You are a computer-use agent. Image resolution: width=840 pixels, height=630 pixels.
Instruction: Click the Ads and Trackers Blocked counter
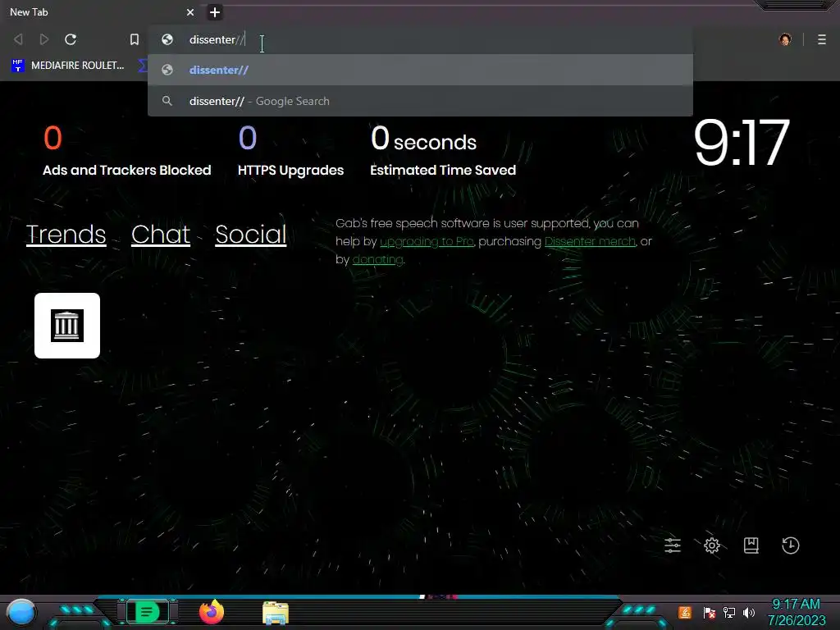[127, 151]
